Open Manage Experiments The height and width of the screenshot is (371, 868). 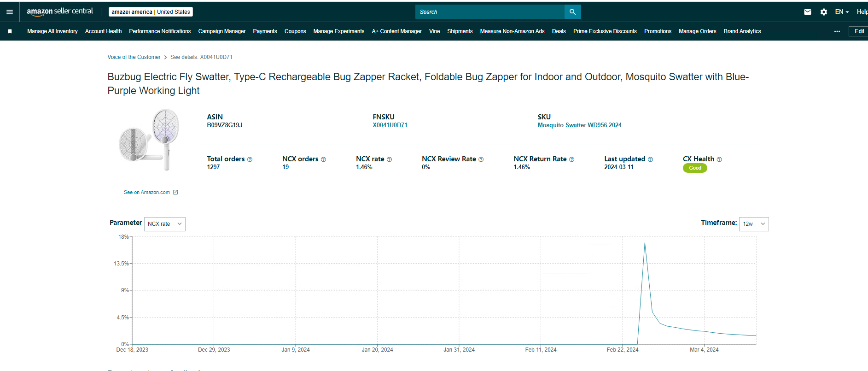[x=339, y=31]
